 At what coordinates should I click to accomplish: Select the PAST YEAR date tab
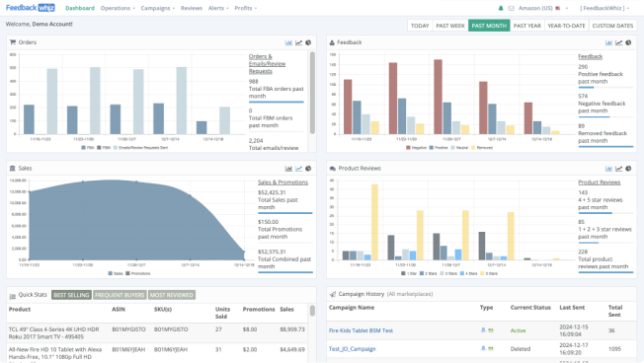pyautogui.click(x=526, y=26)
